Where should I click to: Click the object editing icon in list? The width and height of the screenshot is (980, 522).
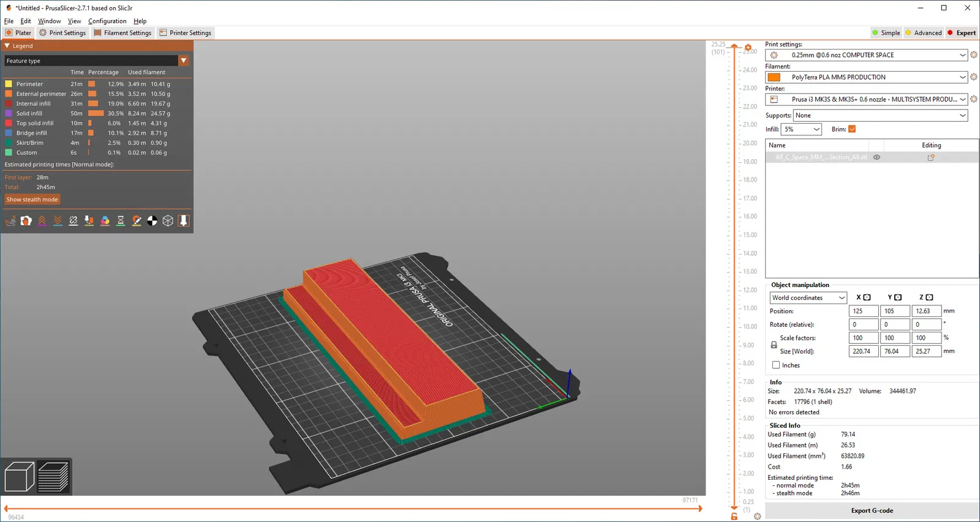pos(931,157)
